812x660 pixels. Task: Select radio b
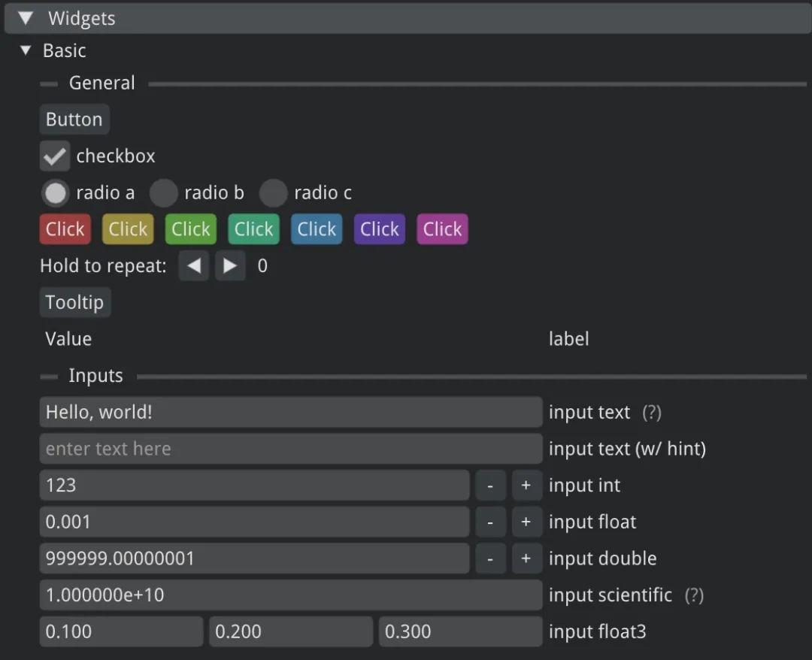point(163,192)
